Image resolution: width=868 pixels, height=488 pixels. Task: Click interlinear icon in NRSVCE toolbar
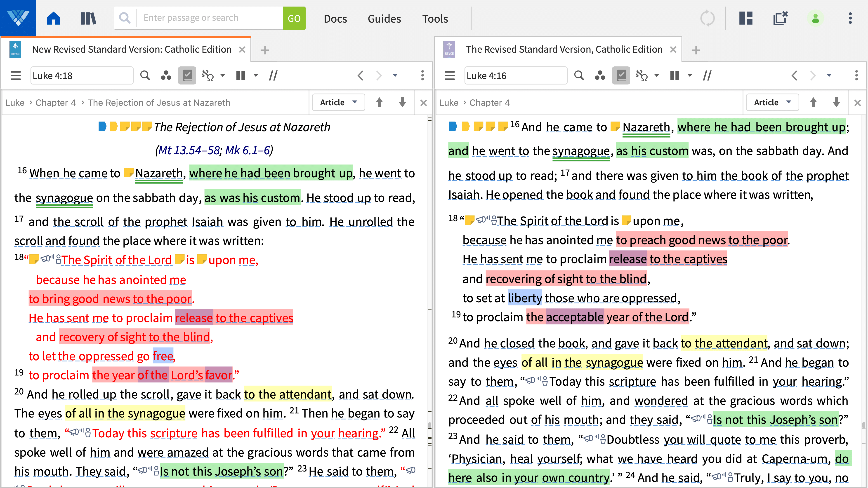208,75
